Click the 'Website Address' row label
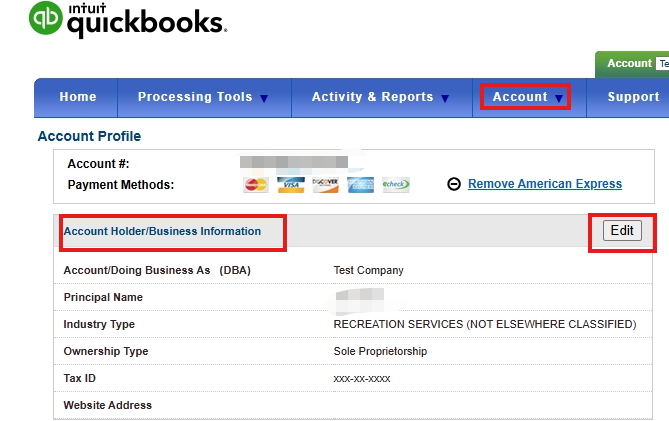The image size is (669, 421). click(x=108, y=405)
